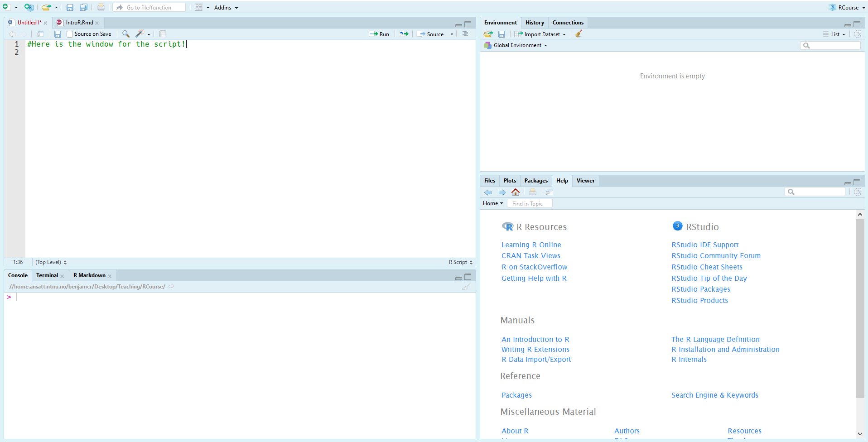Open recent files dropdown arrow
868x442 pixels.
pyautogui.click(x=56, y=8)
